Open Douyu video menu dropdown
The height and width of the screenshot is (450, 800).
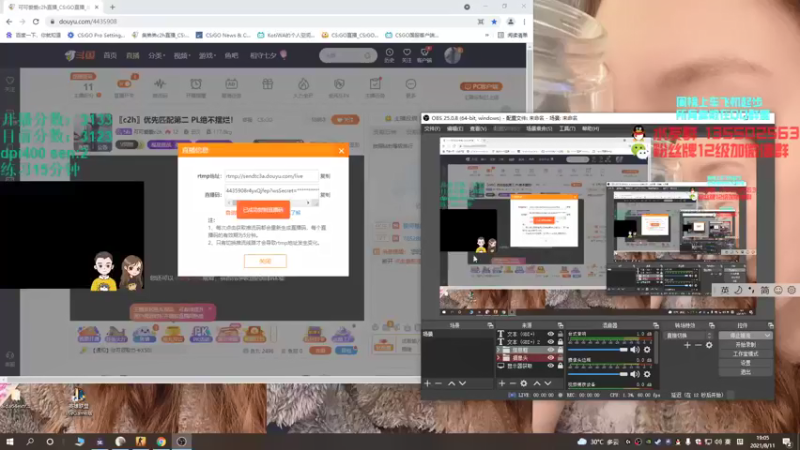(181, 55)
